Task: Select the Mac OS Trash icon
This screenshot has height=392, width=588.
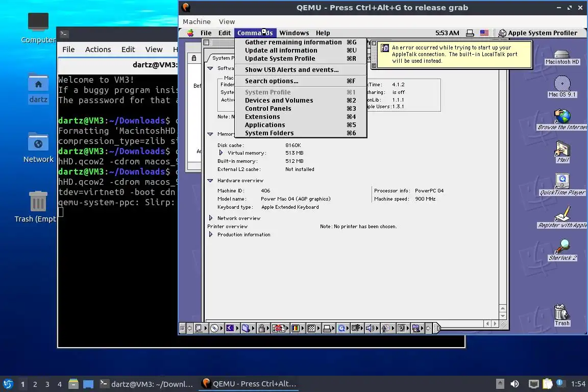Action: click(561, 315)
